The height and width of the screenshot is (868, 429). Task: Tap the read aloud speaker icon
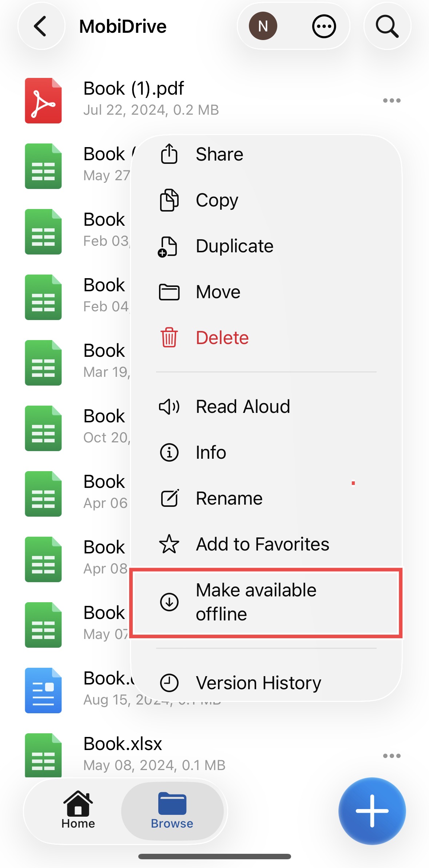(x=169, y=406)
